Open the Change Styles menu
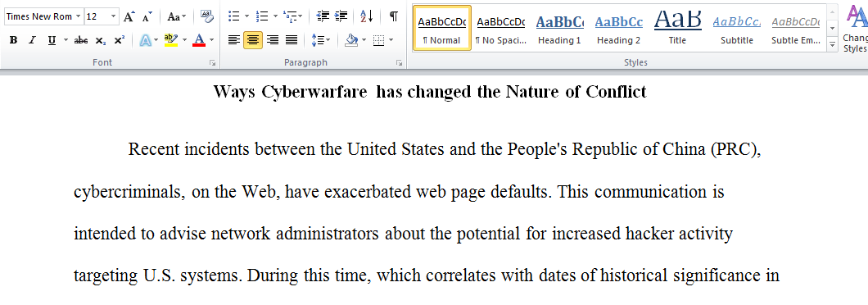Image resolution: width=868 pixels, height=305 pixels. 855,28
